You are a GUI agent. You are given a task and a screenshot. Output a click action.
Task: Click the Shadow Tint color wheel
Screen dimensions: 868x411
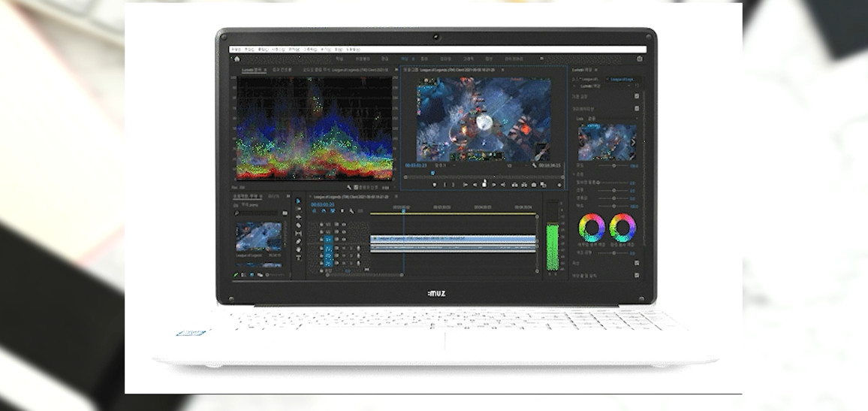pyautogui.click(x=592, y=227)
